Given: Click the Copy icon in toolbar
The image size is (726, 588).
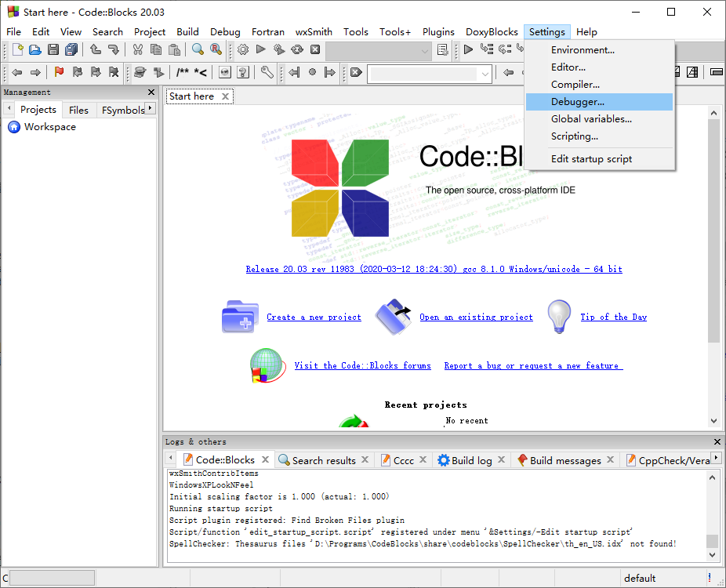Looking at the screenshot, I should (156, 49).
